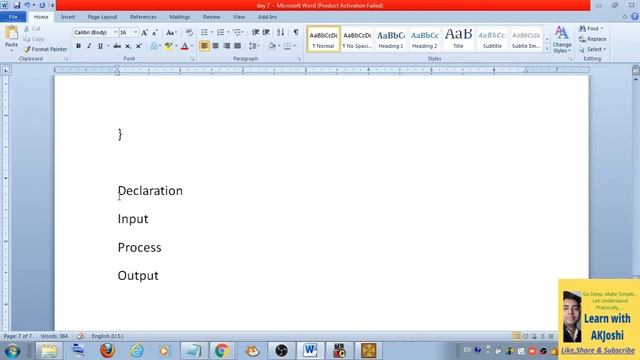Screen dimensions: 640x360
Task: Open the File tab
Action: coord(13,17)
